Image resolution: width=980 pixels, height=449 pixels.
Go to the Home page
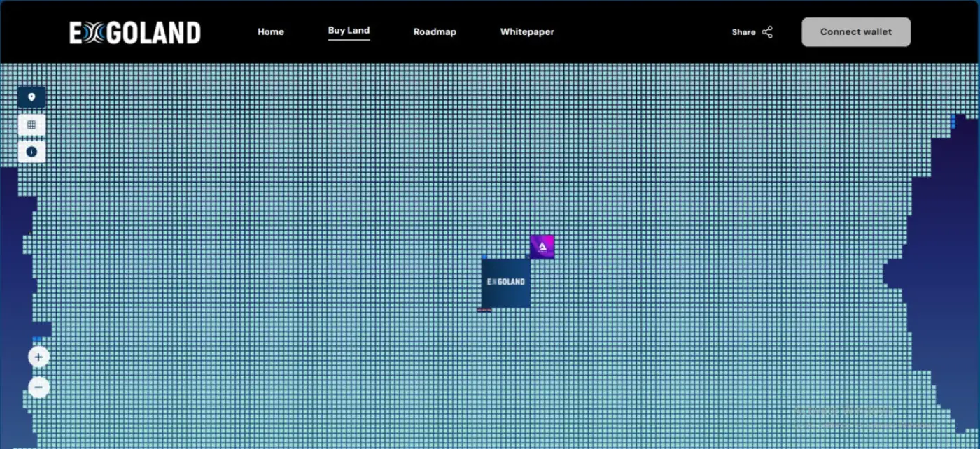(271, 32)
